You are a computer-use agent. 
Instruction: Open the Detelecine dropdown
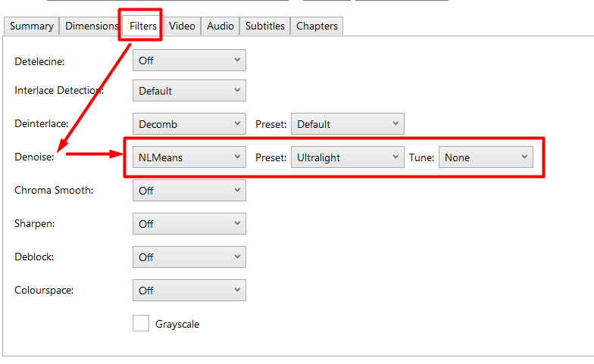[189, 61]
